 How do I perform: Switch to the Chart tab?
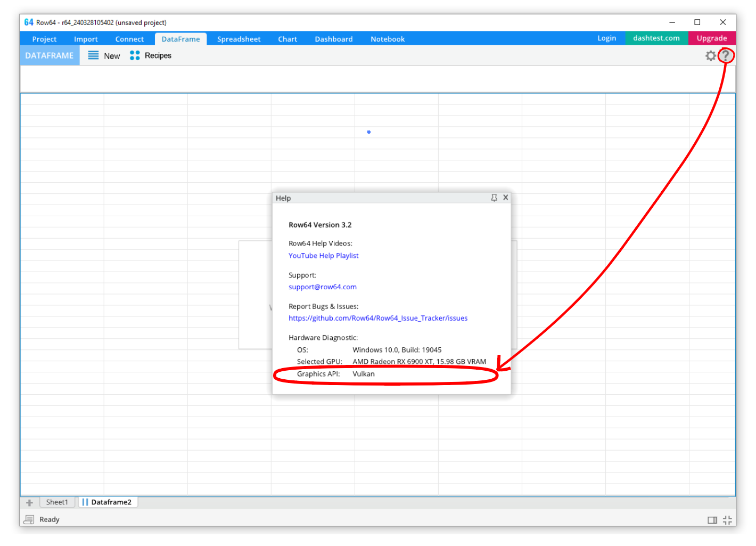(287, 39)
